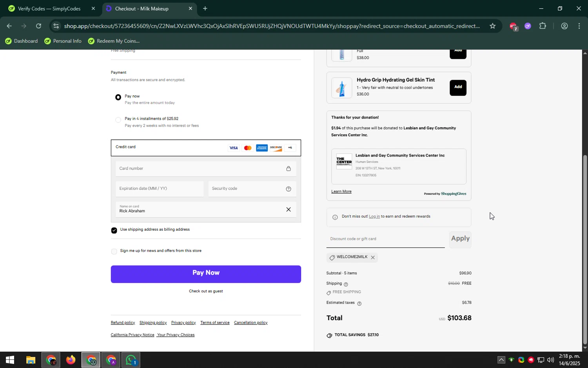The image size is (588, 368).
Task: Click the Hydro Grip Skin Tint thumbnail
Action: (341, 87)
